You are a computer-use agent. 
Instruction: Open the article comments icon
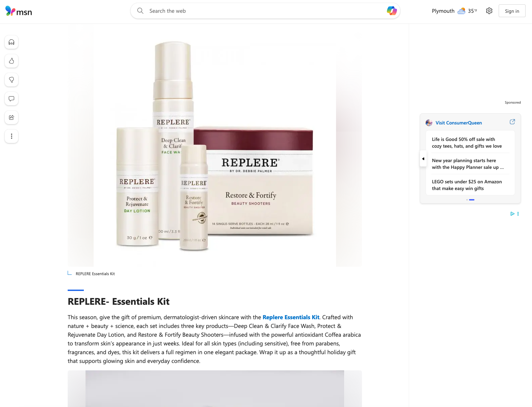point(11,99)
